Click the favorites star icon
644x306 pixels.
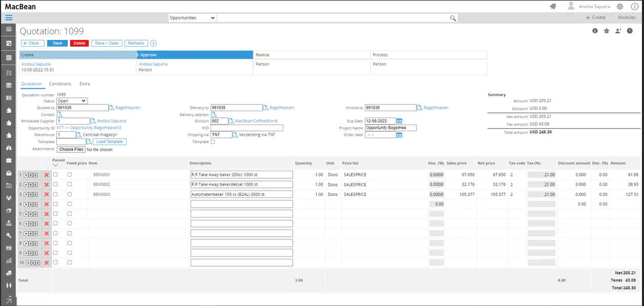tap(607, 31)
